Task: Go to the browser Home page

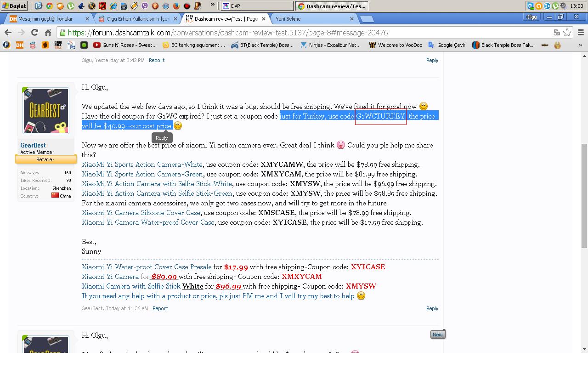Action: pyautogui.click(x=48, y=32)
